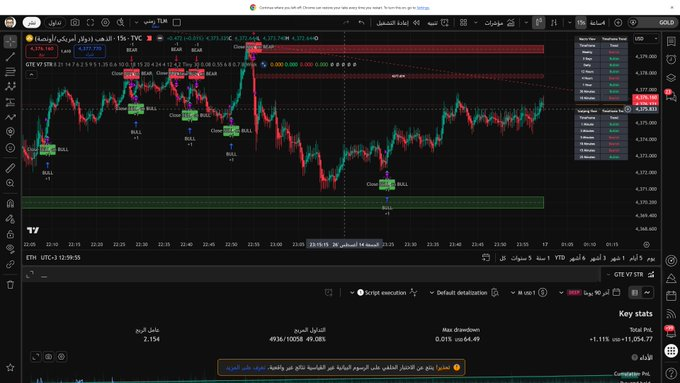Open the brushes tool in left toolbar
This screenshot has height=383, width=680.
pyautogui.click(x=10, y=117)
